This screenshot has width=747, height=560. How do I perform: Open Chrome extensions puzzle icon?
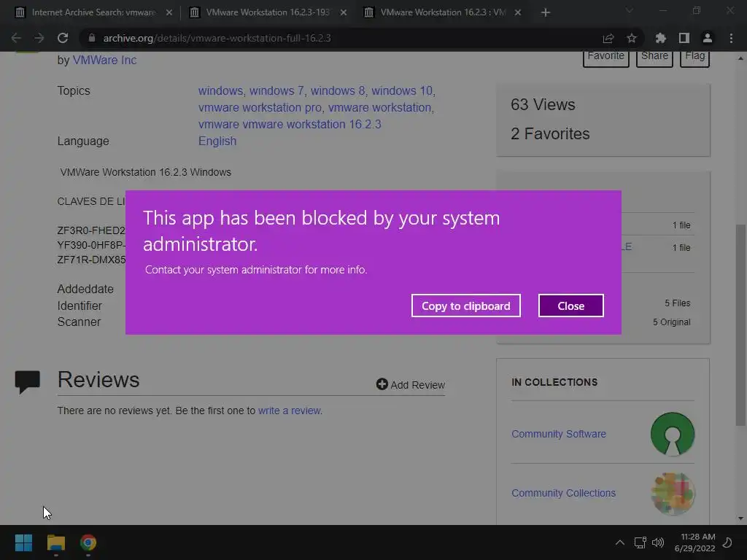(661, 38)
